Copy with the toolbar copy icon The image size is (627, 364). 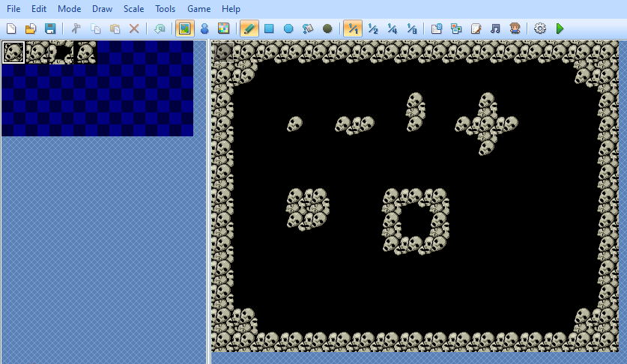[96, 28]
